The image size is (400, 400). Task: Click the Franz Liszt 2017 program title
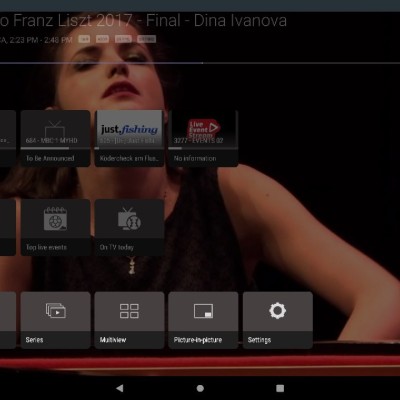(x=143, y=21)
